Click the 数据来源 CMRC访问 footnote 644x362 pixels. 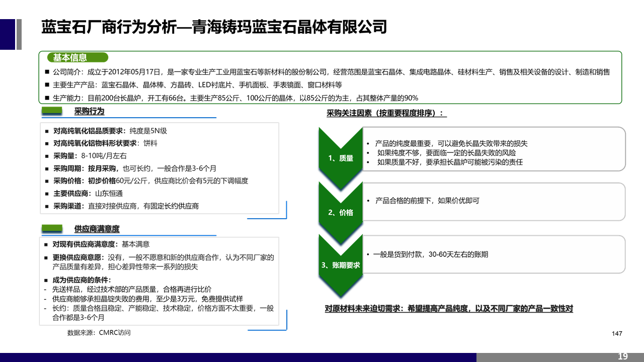pos(99,333)
